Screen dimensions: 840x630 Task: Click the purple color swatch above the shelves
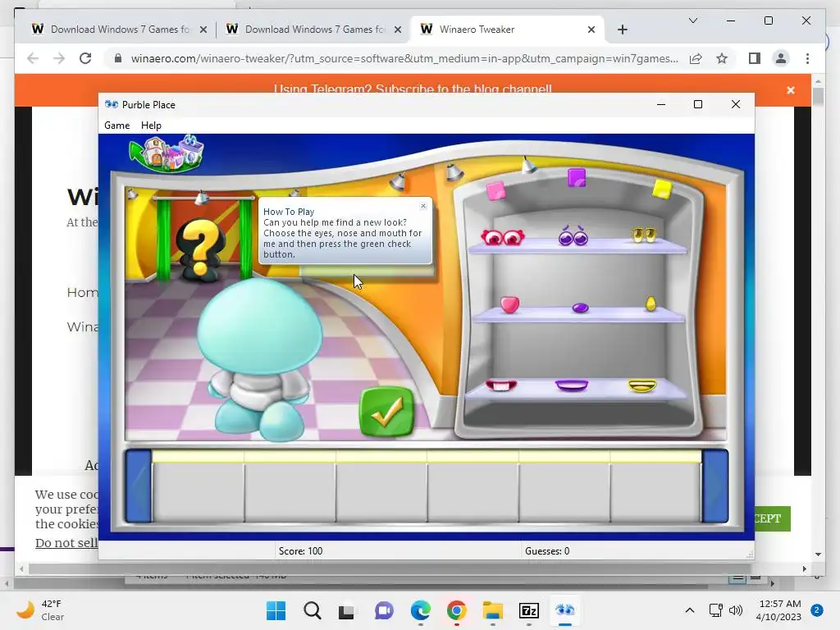pyautogui.click(x=577, y=178)
